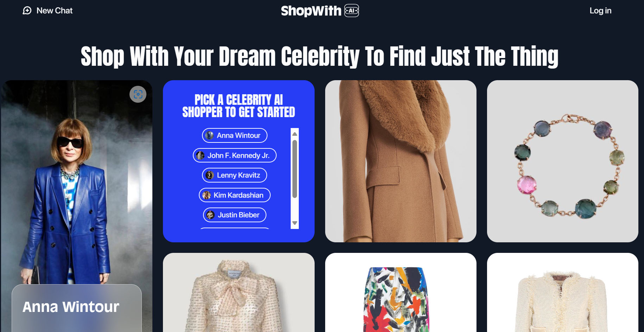Click Lenny Kravitz's avatar icon
Screen dimensions: 644x332
click(210, 175)
